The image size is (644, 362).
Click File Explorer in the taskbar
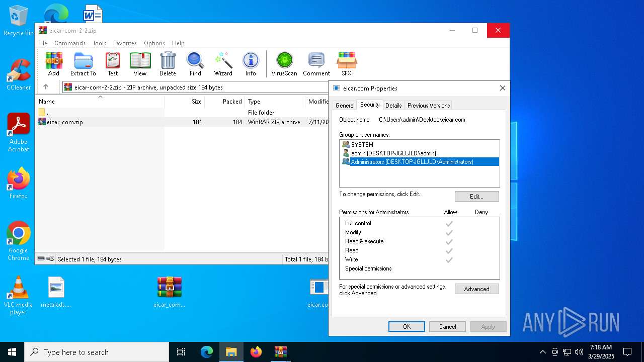tap(231, 352)
